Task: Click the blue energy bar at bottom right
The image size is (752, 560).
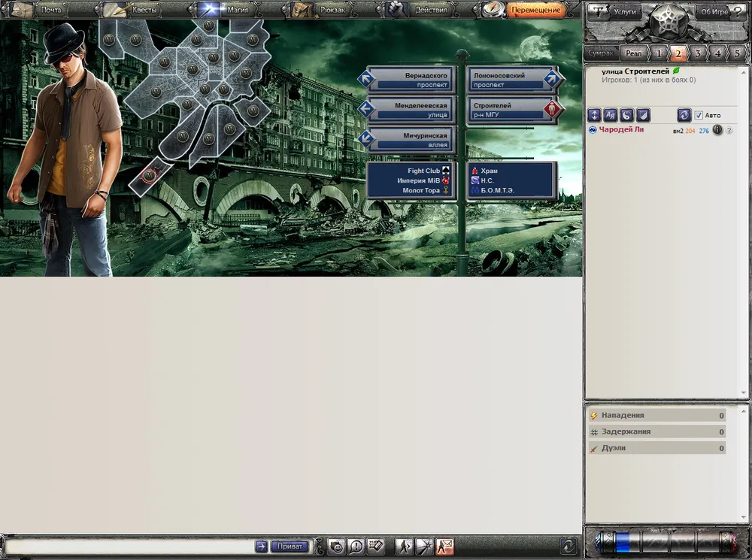Action: pos(622,542)
